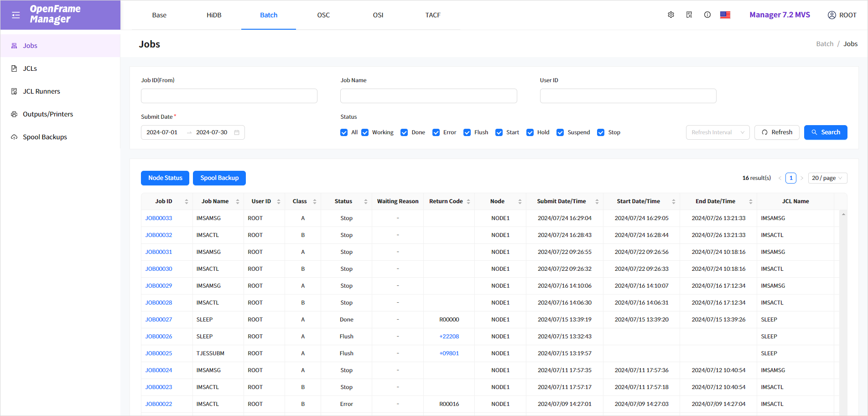This screenshot has height=416, width=868.
Task: Click the calendar icon in Submit Date field
Action: 237,132
